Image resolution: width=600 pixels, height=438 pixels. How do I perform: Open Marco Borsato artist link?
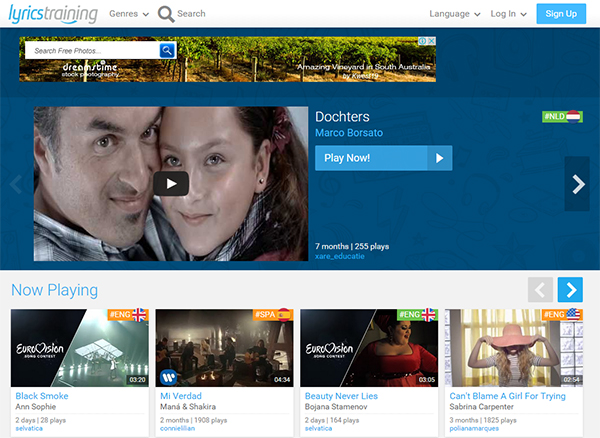pyautogui.click(x=349, y=133)
